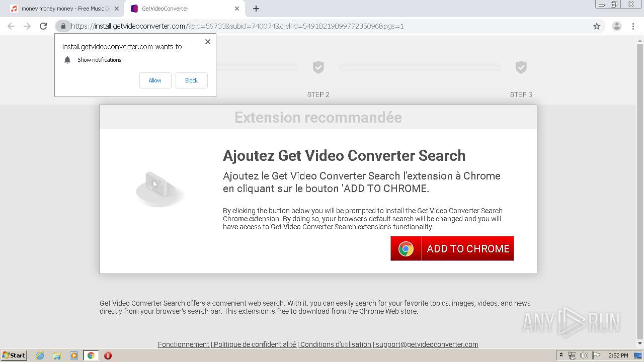
Task: Click the browser back arrow
Action: point(11,26)
